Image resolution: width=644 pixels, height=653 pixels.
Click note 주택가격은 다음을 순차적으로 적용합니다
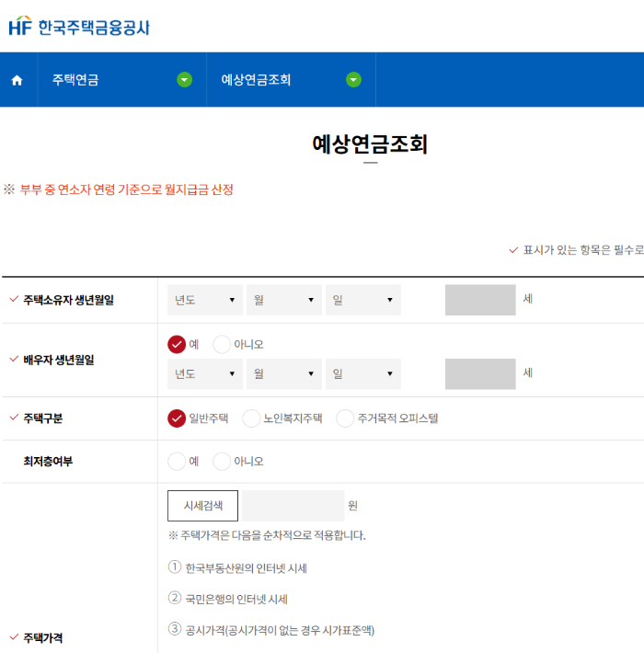(x=267, y=535)
